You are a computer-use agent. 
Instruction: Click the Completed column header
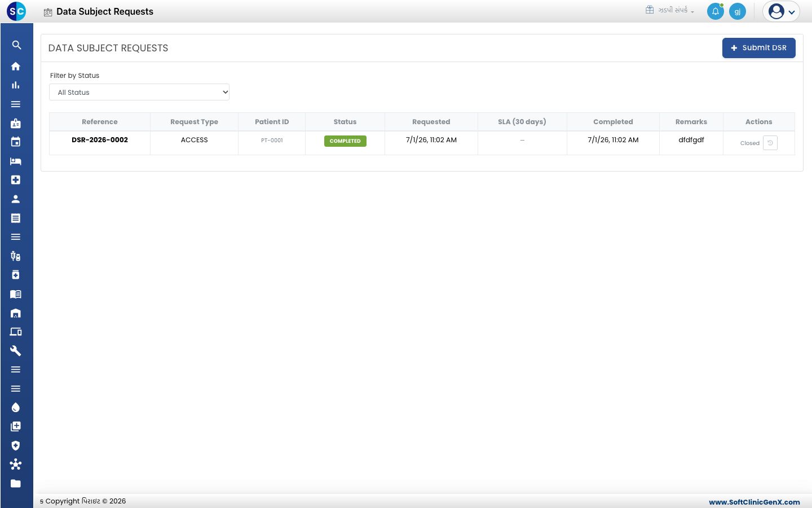pyautogui.click(x=613, y=122)
